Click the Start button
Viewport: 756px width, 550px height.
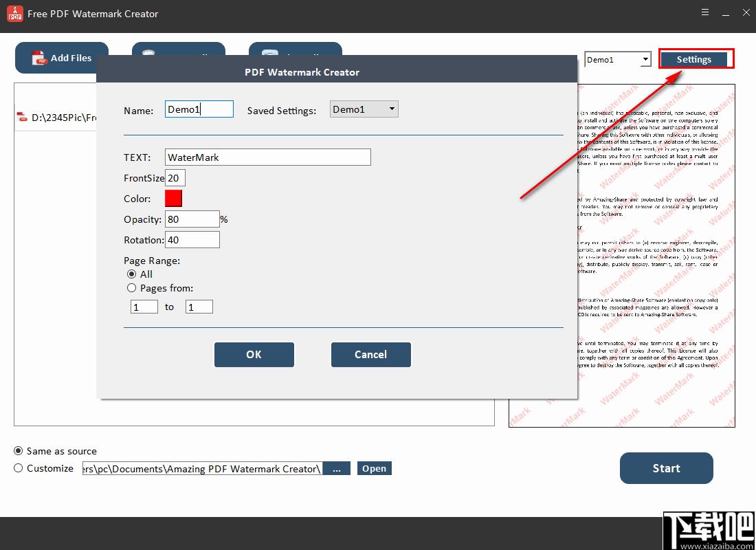pos(667,468)
